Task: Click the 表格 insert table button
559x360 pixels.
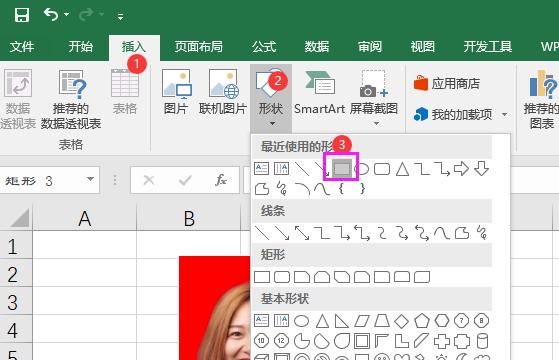Action: 125,92
